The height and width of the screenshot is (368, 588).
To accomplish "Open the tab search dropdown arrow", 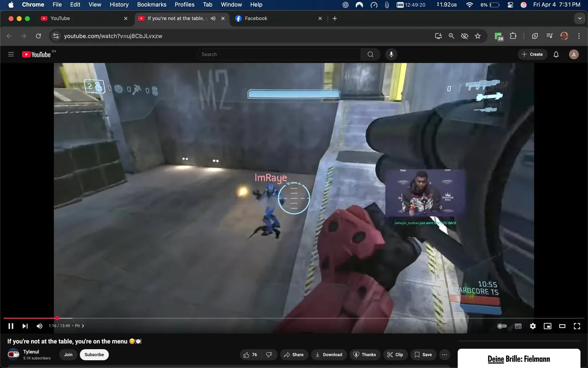I will (x=579, y=18).
